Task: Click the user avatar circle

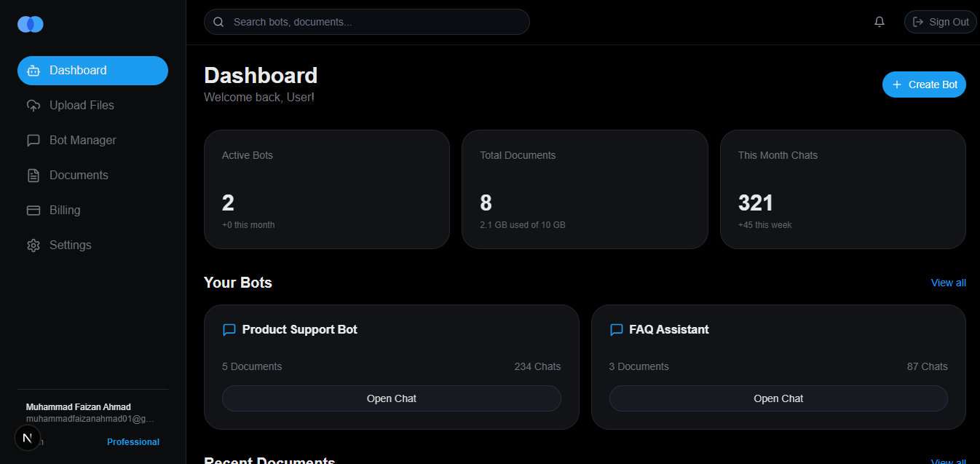Action: point(28,438)
